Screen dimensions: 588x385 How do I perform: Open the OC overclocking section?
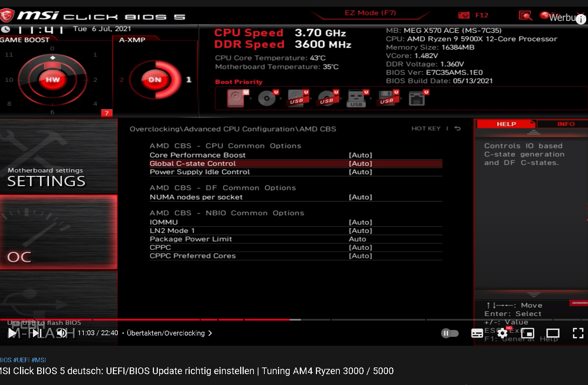pos(59,232)
